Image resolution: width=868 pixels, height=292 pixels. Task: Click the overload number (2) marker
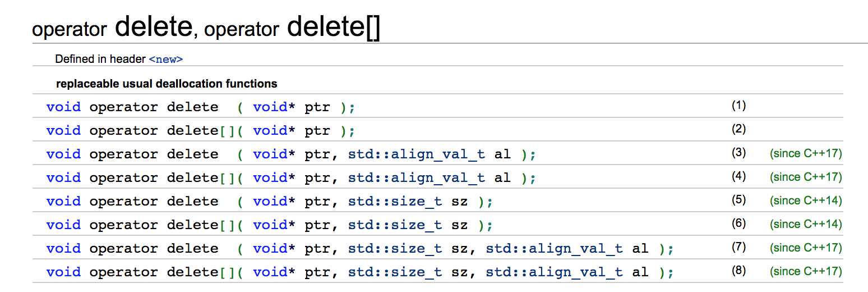pos(738,129)
